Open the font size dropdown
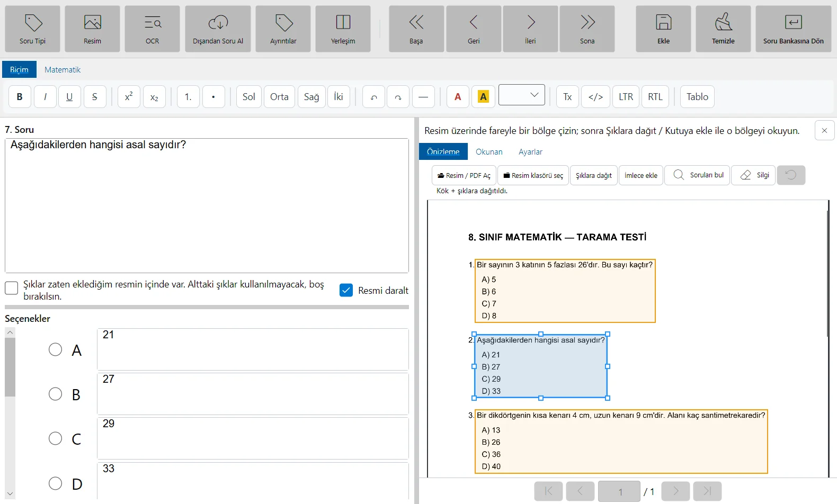Image resolution: width=837 pixels, height=504 pixels. [521, 95]
